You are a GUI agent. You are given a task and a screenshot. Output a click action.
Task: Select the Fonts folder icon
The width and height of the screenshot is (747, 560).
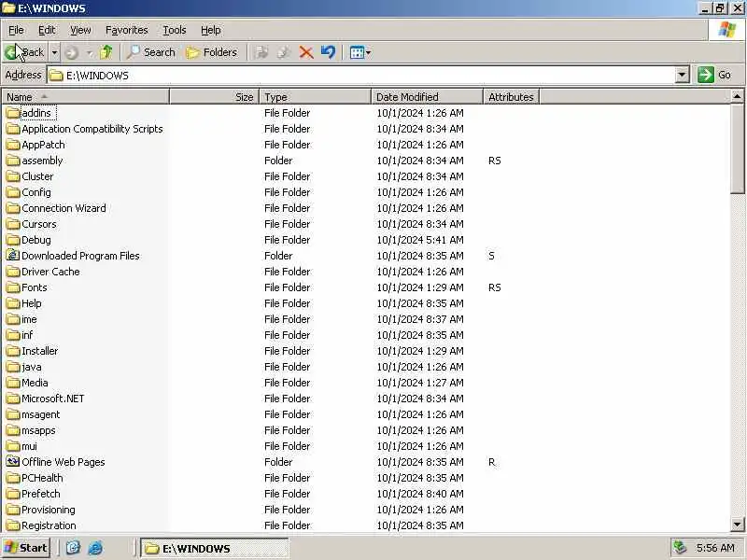(13, 287)
